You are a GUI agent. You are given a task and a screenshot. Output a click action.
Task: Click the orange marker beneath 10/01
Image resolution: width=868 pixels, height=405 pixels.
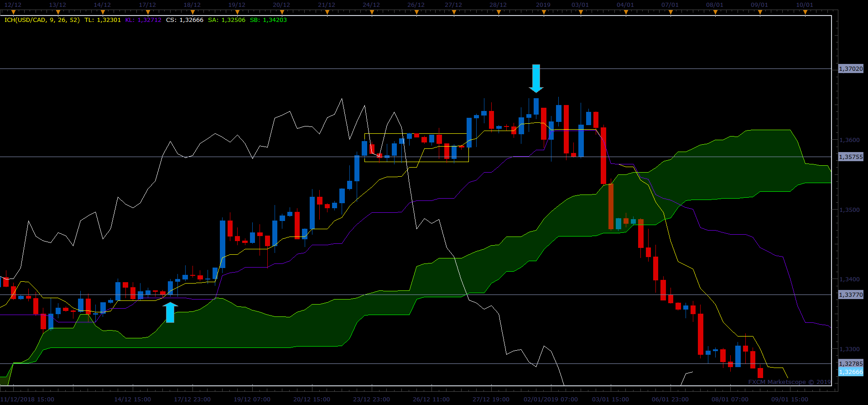tap(805, 12)
